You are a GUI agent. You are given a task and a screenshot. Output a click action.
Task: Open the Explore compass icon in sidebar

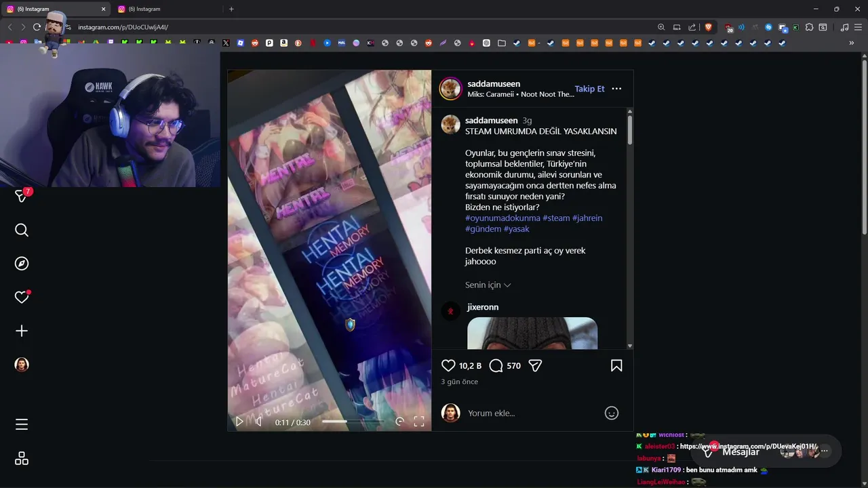point(22,264)
